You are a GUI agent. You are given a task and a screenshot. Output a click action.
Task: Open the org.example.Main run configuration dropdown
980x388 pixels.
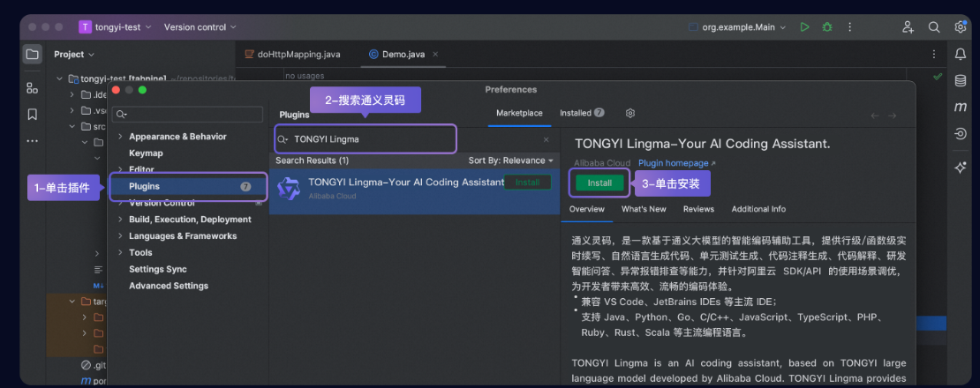click(737, 26)
